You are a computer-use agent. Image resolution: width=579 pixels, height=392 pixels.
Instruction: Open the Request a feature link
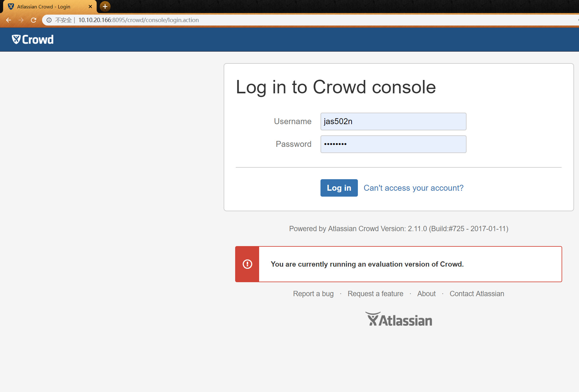(x=375, y=294)
